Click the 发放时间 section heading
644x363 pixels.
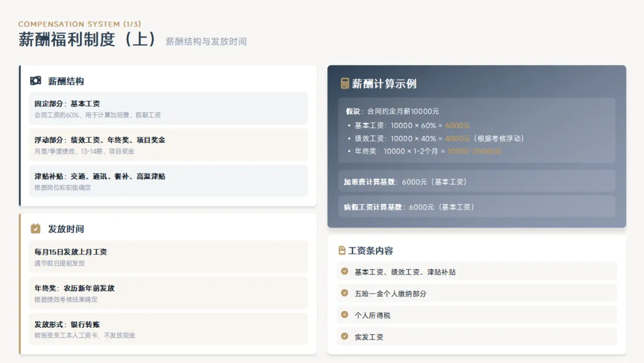66,229
